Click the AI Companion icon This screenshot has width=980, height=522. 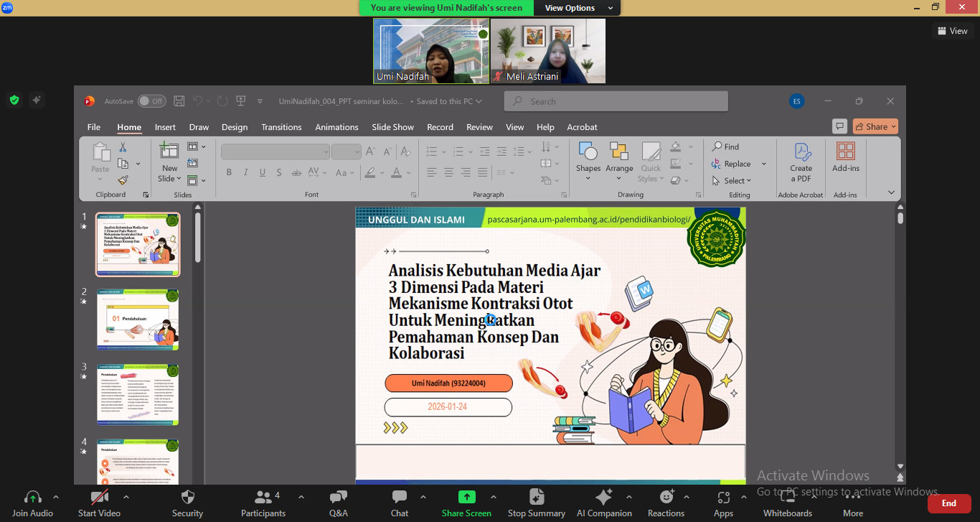[x=604, y=497]
